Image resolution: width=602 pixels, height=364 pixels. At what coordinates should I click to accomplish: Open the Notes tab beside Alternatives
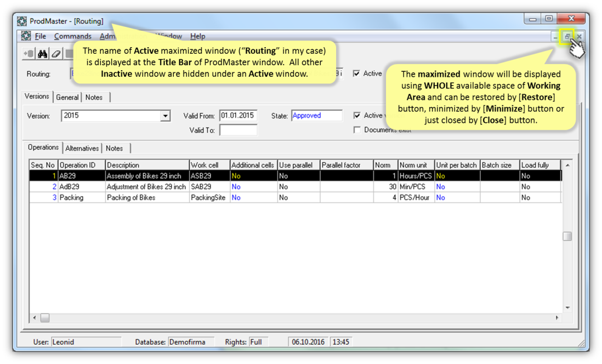click(x=115, y=149)
